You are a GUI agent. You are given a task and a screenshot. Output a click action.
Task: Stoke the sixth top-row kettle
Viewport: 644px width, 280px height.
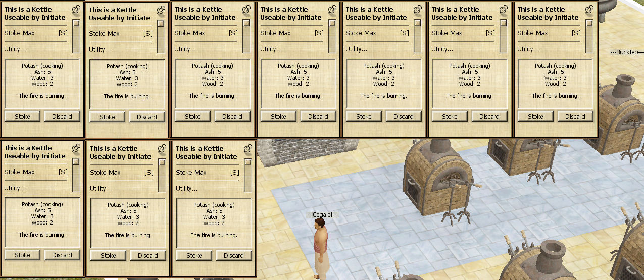(x=450, y=116)
